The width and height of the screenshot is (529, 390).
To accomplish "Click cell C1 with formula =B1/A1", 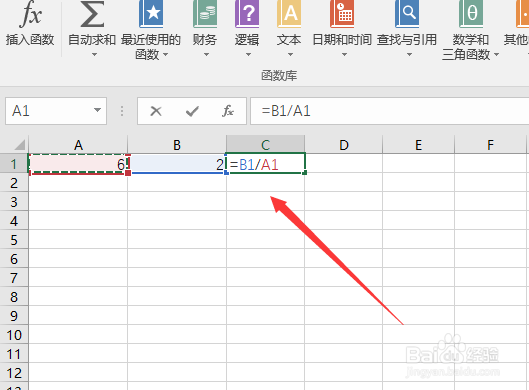I will point(266,164).
